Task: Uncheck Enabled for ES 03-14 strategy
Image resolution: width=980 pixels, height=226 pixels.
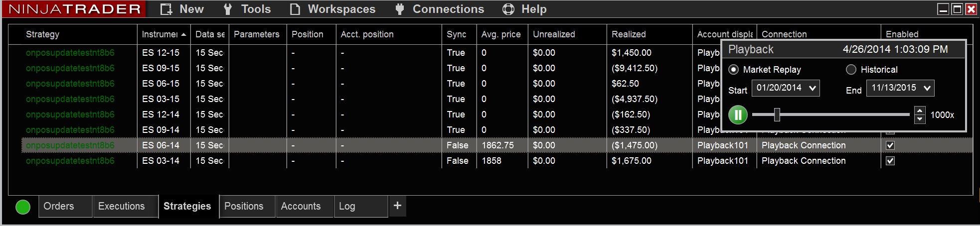Action: [x=890, y=161]
